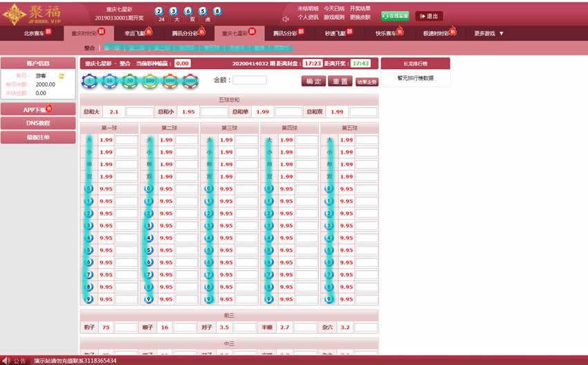Click the 金额 amount input field
This screenshot has width=588, height=365.
pos(249,80)
